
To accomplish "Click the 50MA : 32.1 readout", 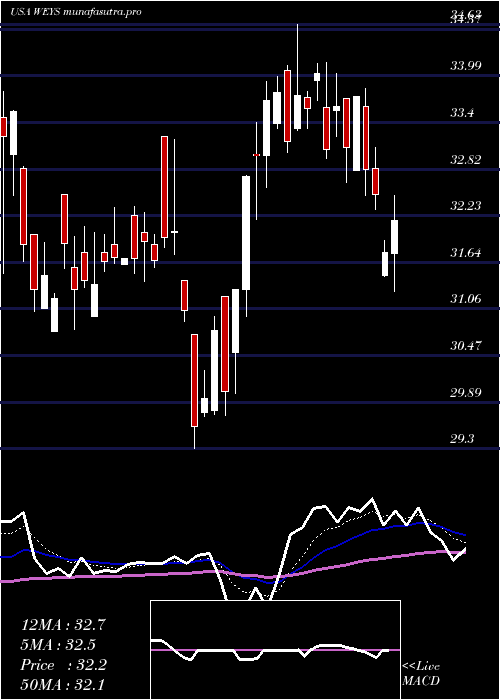I will tap(63, 684).
